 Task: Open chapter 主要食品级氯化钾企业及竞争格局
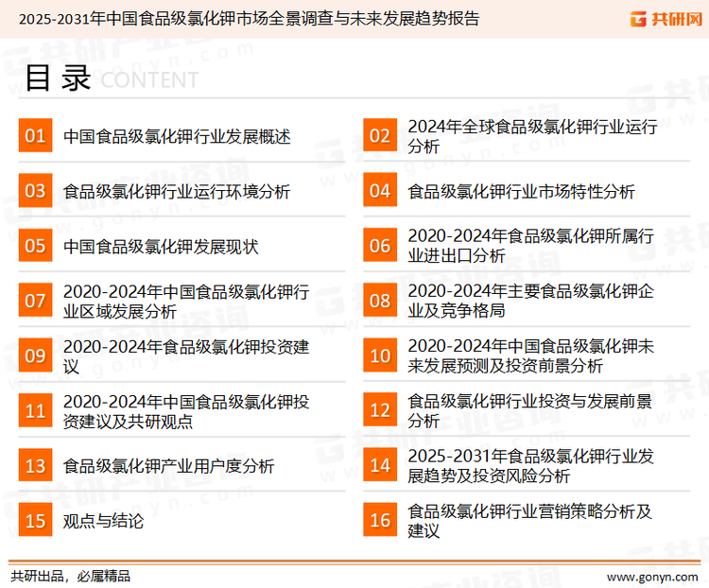(x=531, y=301)
